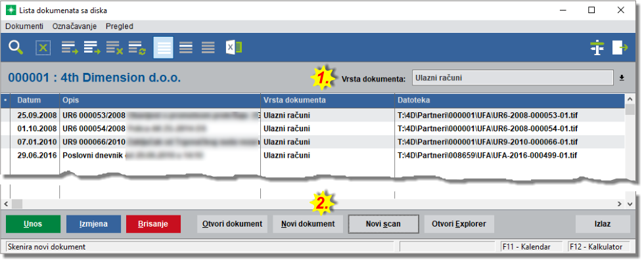Screen dimensions: 644x262
Task: Click the download arrow beside Ulazni računi
Action: (622, 77)
